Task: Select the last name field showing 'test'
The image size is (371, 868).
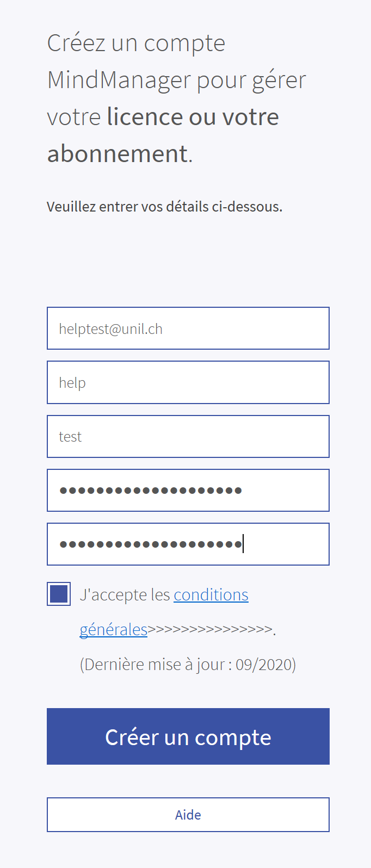Action: click(188, 436)
